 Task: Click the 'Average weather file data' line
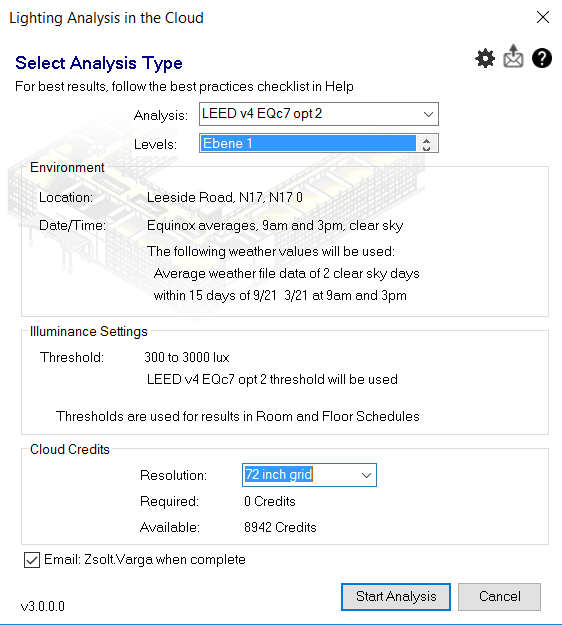point(287,273)
